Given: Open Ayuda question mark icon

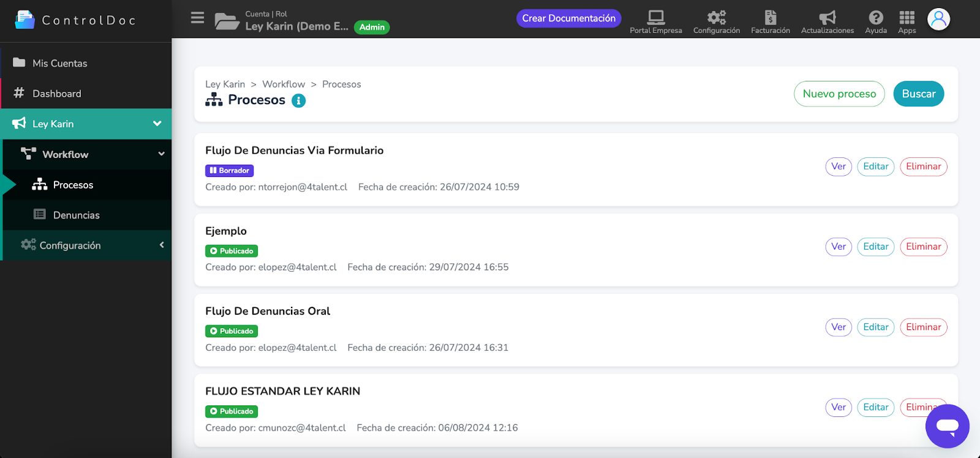Looking at the screenshot, I should click(x=876, y=17).
